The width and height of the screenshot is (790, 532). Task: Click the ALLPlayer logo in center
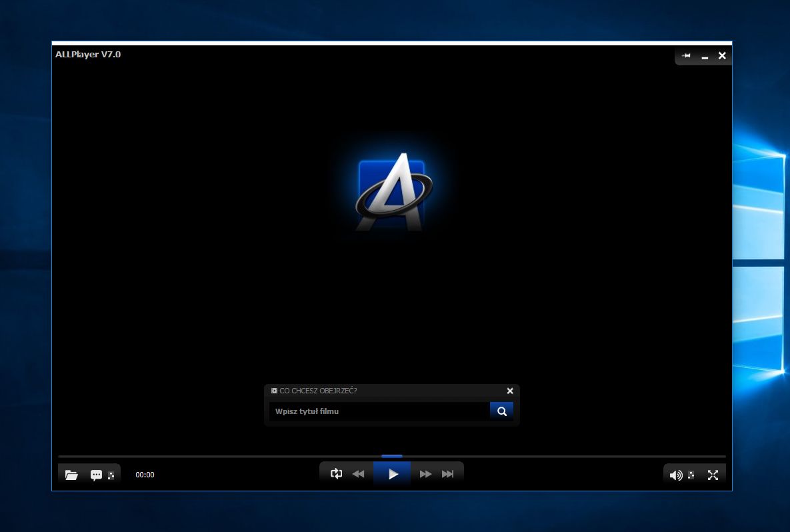point(393,193)
